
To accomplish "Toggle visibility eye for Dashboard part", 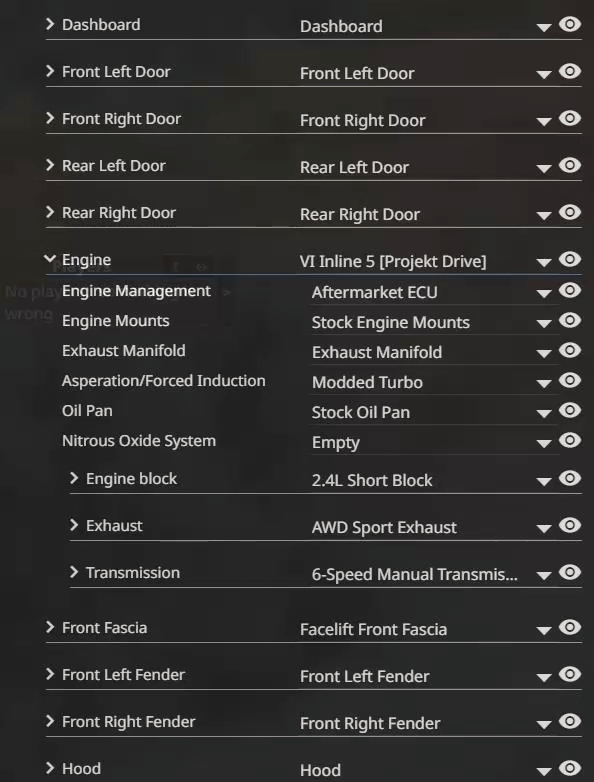I will point(570,24).
